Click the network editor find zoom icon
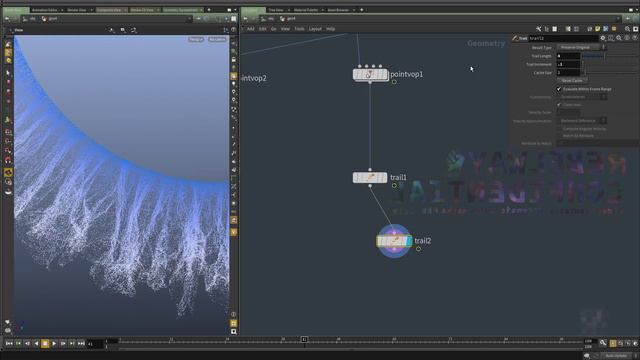640x360 pixels. [627, 29]
